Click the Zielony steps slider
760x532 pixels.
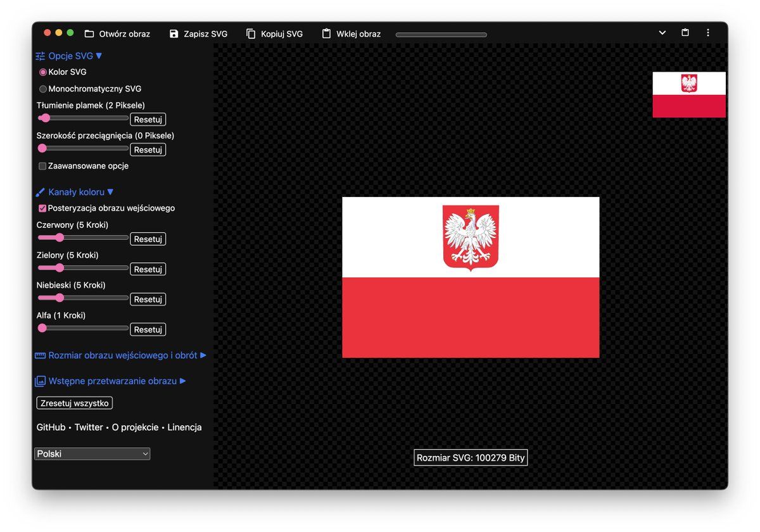pos(83,268)
